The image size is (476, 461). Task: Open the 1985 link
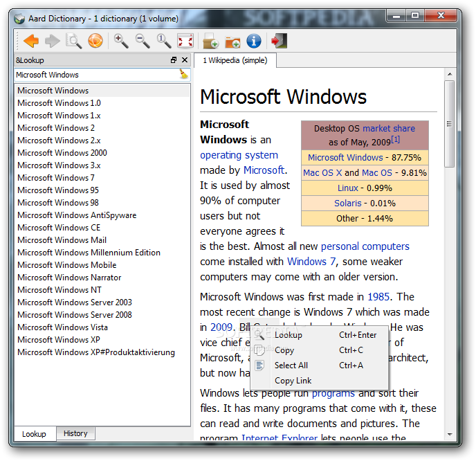coord(378,297)
